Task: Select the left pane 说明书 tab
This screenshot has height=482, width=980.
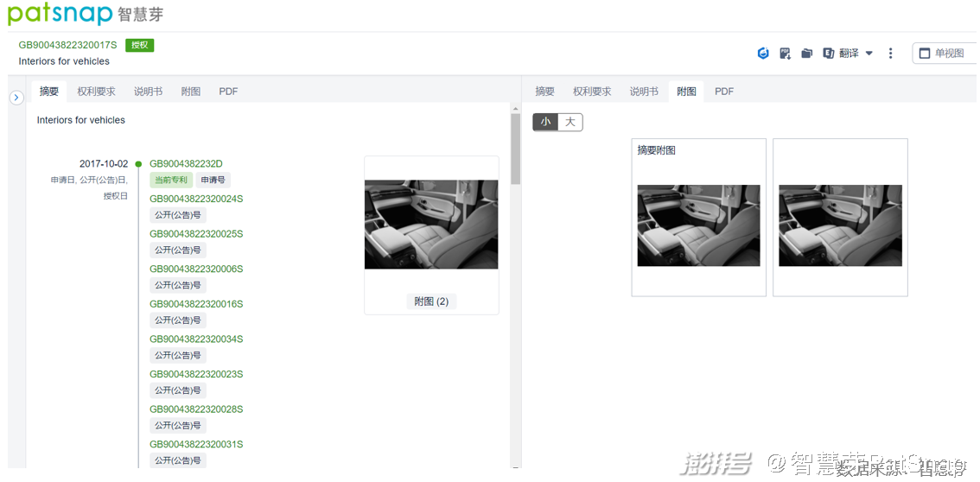Action: point(148,92)
